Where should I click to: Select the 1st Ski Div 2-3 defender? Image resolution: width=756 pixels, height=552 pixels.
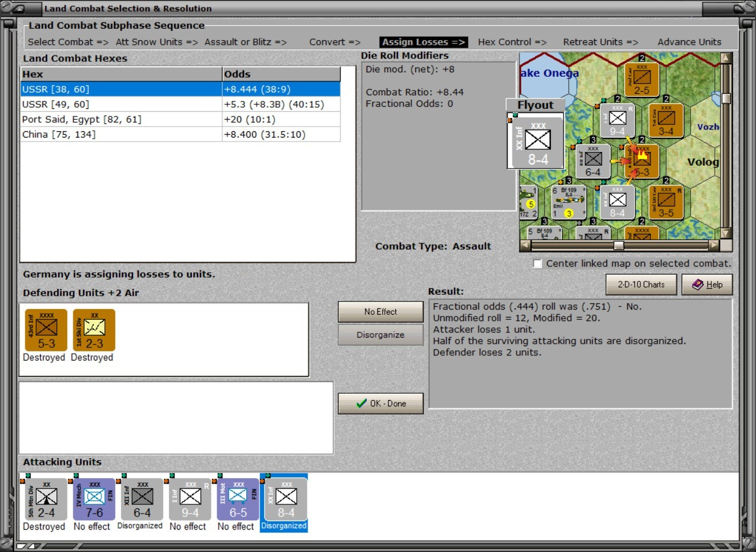coord(94,330)
